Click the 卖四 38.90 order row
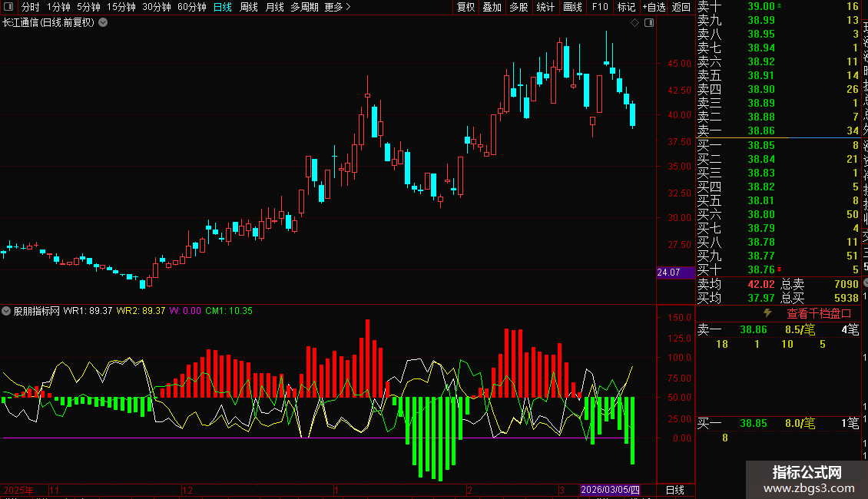The width and height of the screenshot is (868, 499). 778,89
